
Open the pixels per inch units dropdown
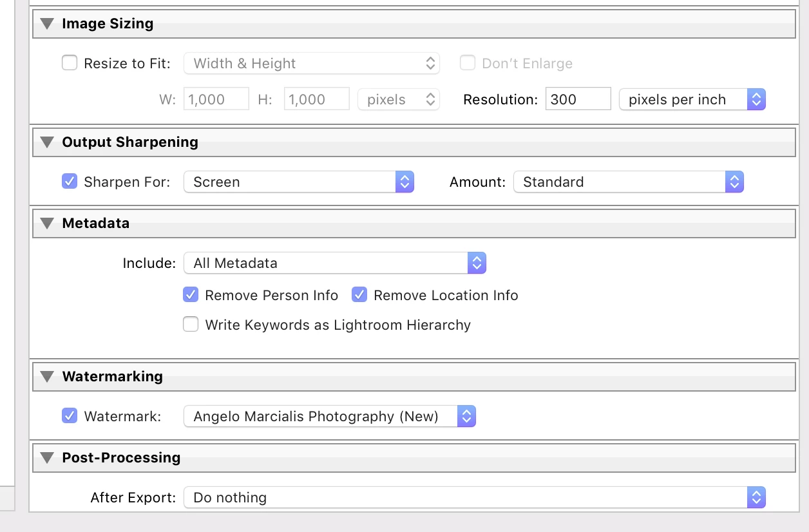click(692, 99)
